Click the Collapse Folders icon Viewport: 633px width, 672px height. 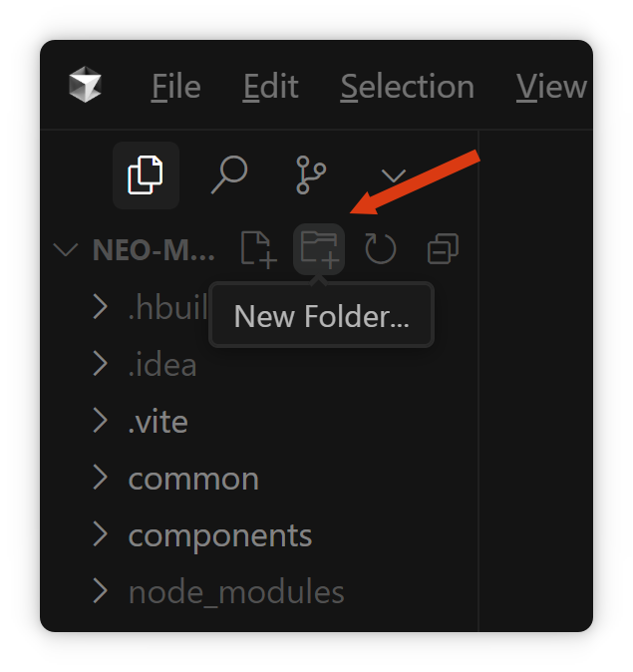(x=444, y=248)
